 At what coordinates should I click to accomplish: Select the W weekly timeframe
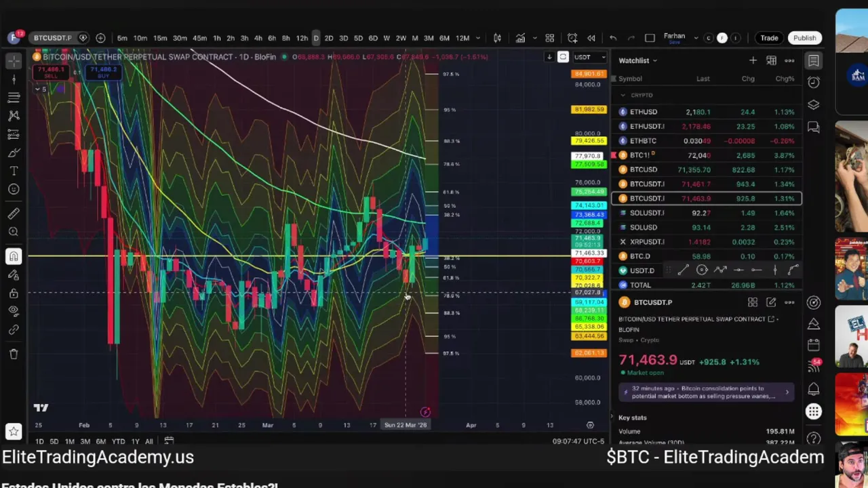point(387,38)
